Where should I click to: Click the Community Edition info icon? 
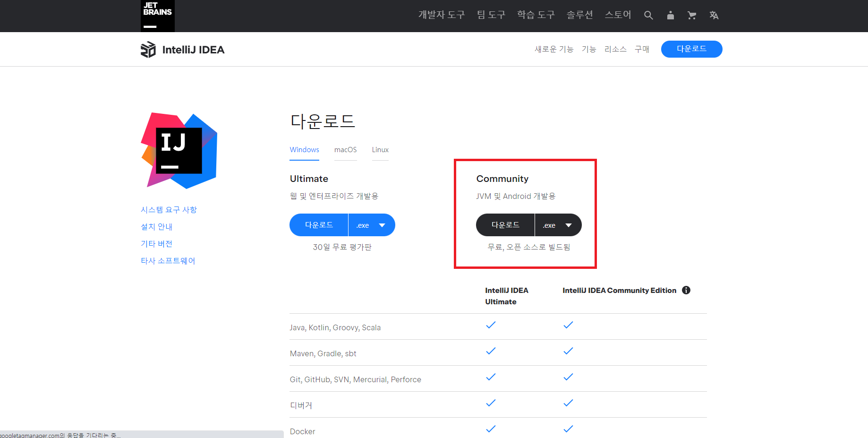click(686, 290)
